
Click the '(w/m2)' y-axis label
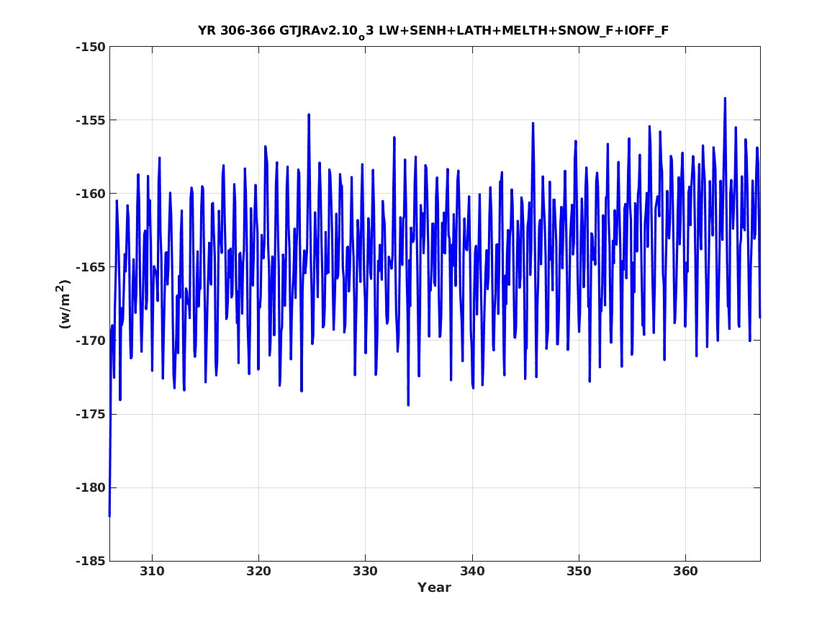coord(64,304)
